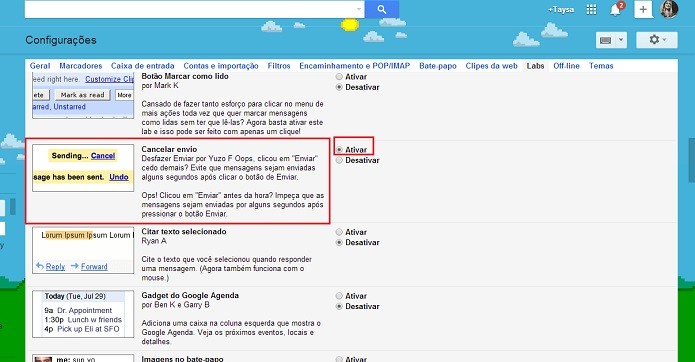This screenshot has height=362, width=695.
Task: Choose Desativar for Cancelar envio
Action: pyautogui.click(x=339, y=160)
